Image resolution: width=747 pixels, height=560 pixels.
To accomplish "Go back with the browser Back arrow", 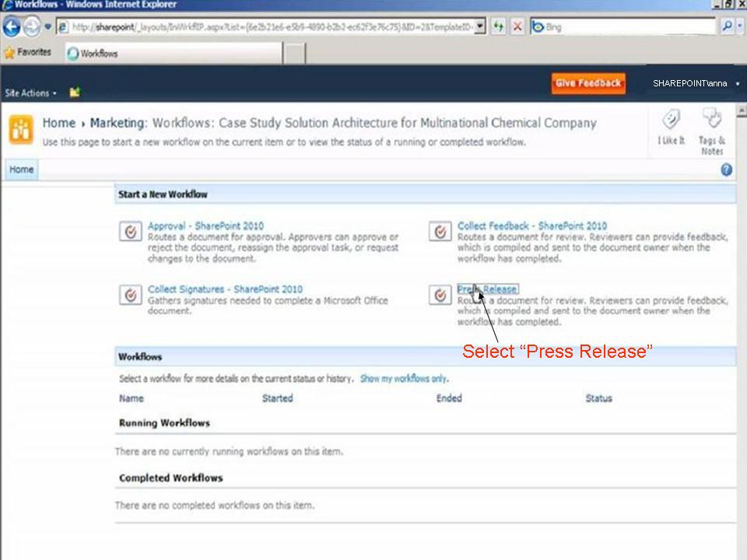I will [12, 26].
